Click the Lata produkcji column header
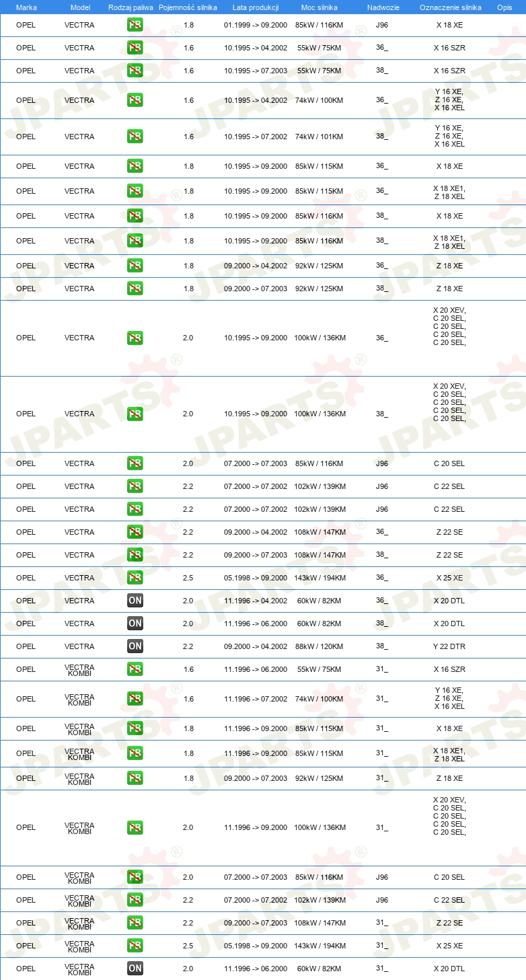The image size is (526, 980). click(256, 7)
